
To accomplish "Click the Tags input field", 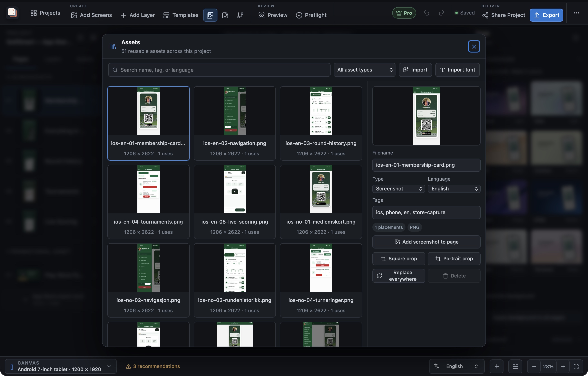I will point(426,213).
